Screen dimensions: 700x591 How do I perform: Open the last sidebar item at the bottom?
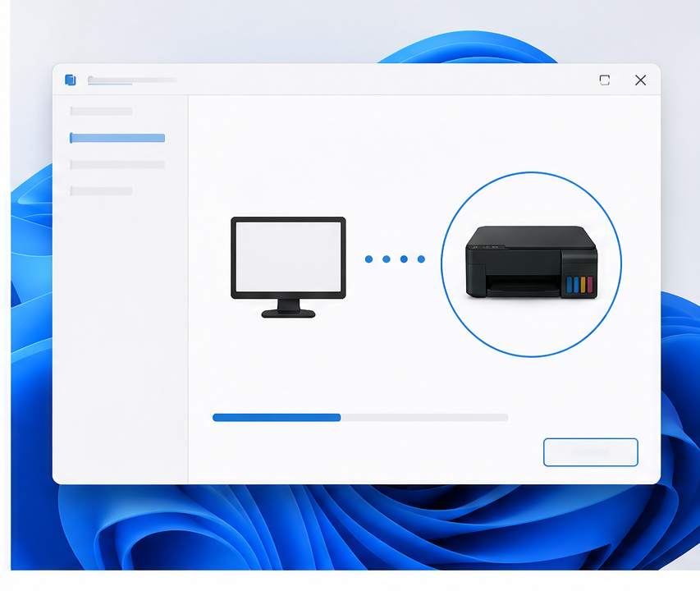[x=101, y=191]
